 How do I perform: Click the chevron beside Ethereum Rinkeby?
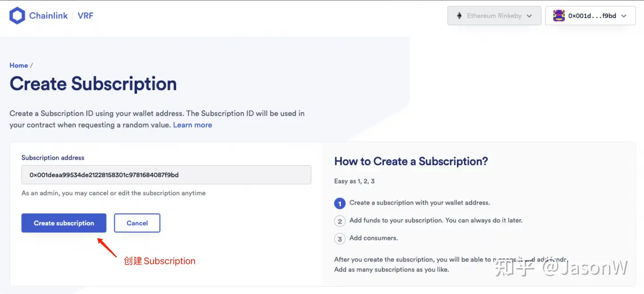tap(530, 16)
